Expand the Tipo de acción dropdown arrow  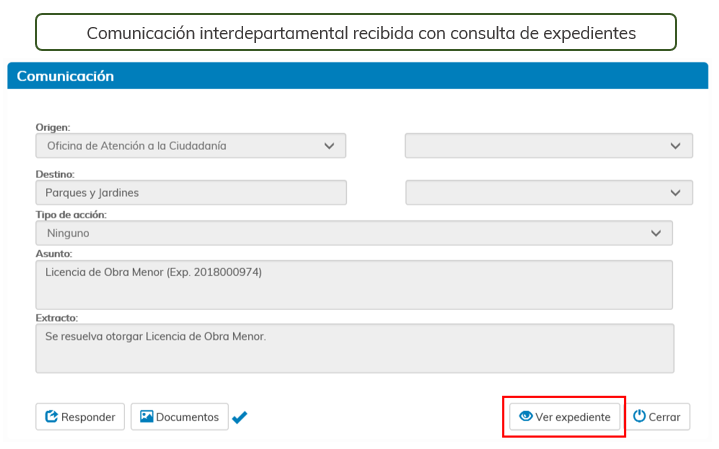(x=656, y=233)
